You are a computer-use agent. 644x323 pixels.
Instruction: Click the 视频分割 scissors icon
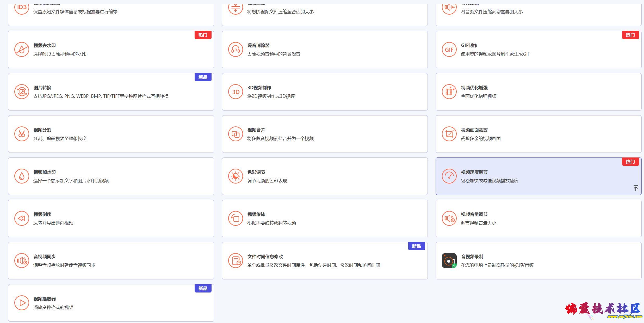(22, 134)
